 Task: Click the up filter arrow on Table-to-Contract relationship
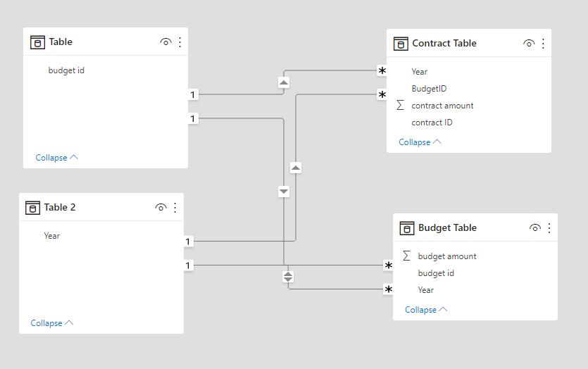(284, 82)
